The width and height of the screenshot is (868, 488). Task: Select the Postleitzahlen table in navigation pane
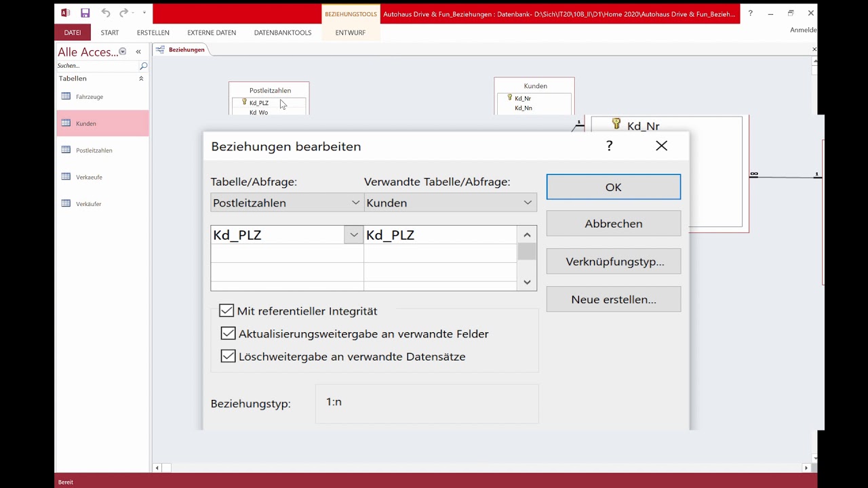[x=102, y=150]
